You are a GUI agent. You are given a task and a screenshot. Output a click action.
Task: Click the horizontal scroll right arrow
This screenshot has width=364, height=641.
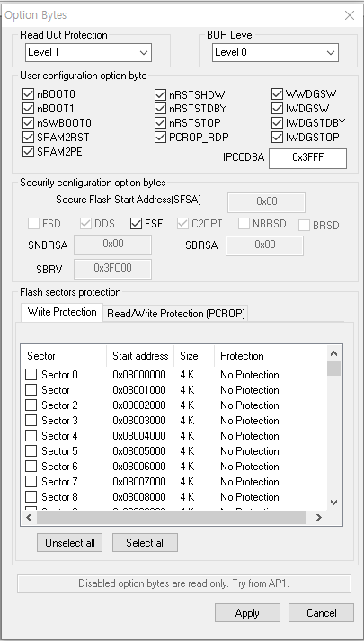click(319, 517)
